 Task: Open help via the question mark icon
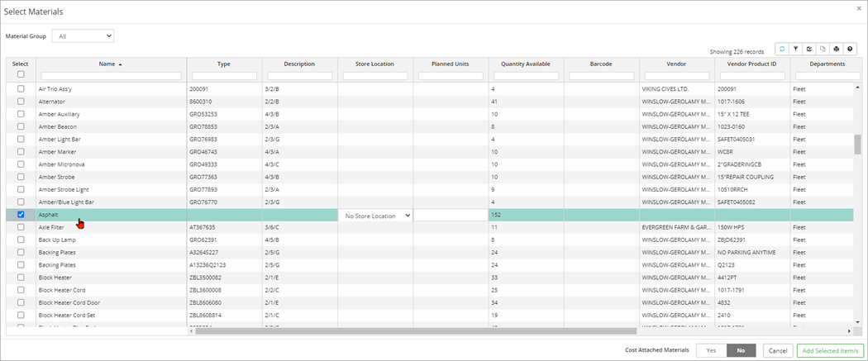(x=850, y=50)
